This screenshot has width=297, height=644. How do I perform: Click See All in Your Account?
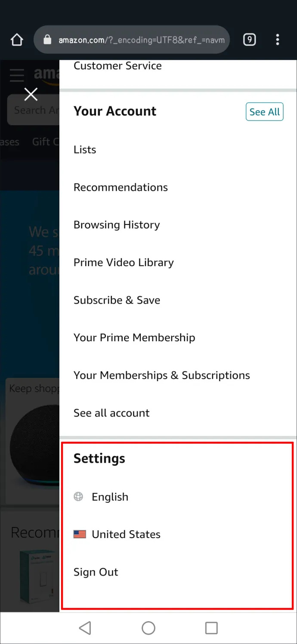coord(264,112)
